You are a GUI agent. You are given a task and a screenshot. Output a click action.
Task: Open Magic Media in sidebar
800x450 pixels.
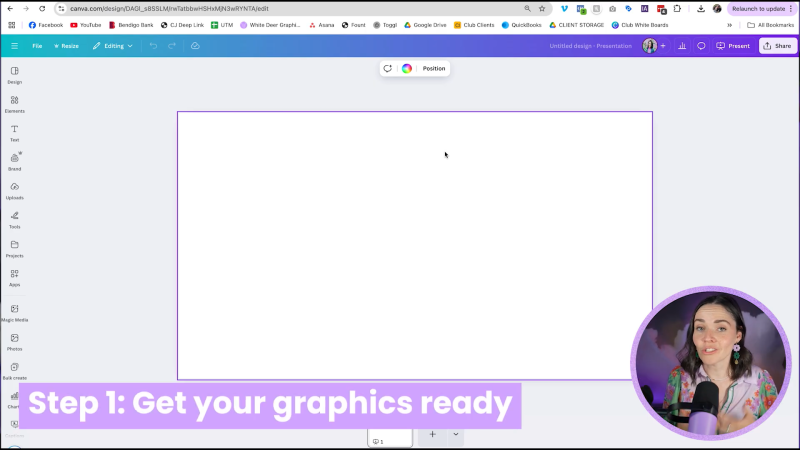pos(14,313)
